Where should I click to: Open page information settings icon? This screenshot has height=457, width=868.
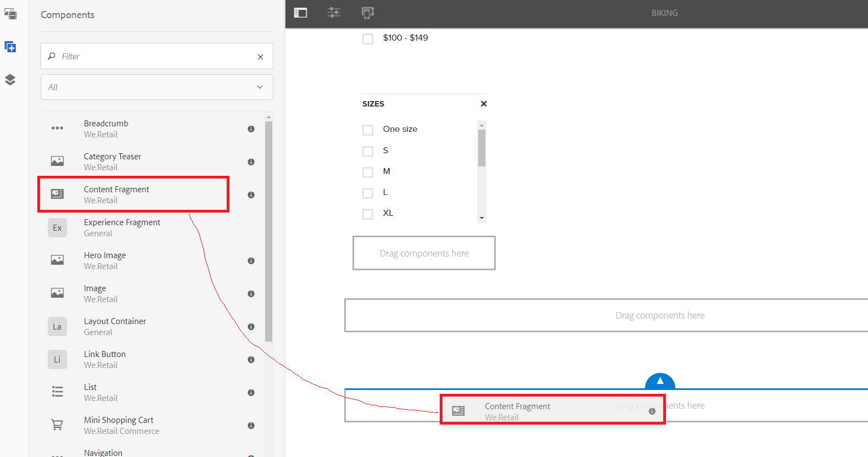pos(334,13)
